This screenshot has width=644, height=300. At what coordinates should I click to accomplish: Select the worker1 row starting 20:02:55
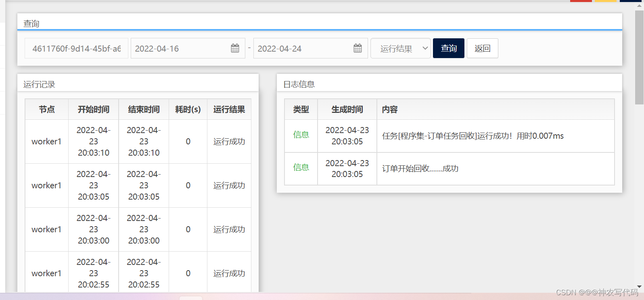[x=138, y=272]
